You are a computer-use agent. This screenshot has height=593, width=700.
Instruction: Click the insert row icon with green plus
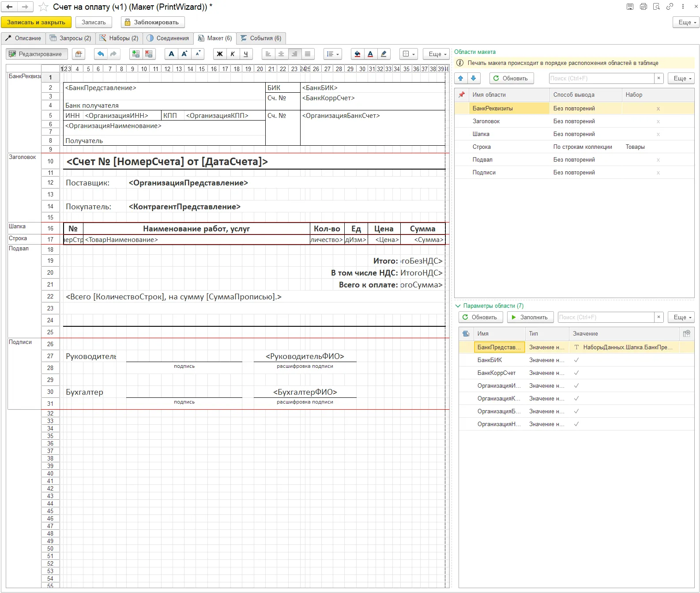pos(136,54)
